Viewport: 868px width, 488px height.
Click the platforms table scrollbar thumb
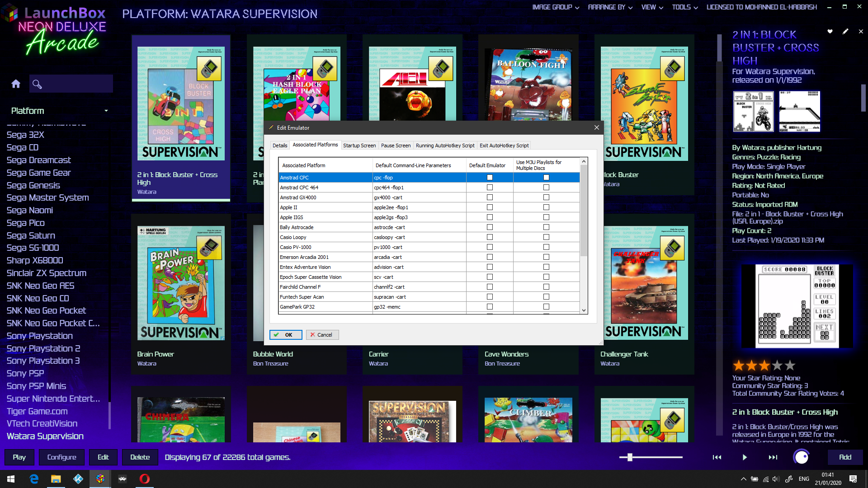click(584, 211)
